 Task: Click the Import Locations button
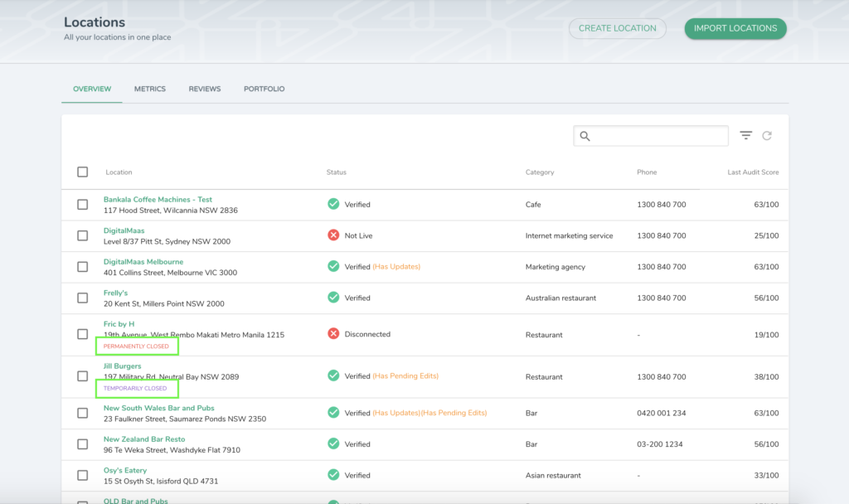point(735,28)
